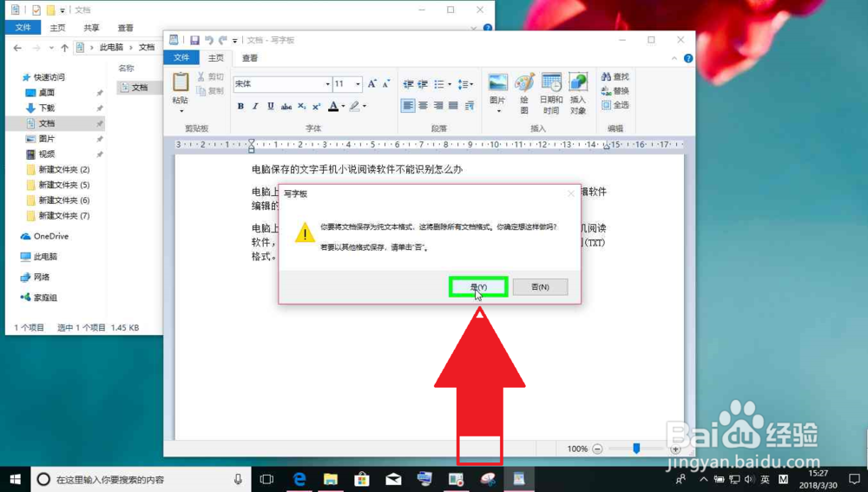Toggle Bold formatting
This screenshot has height=492, width=868.
(x=240, y=106)
